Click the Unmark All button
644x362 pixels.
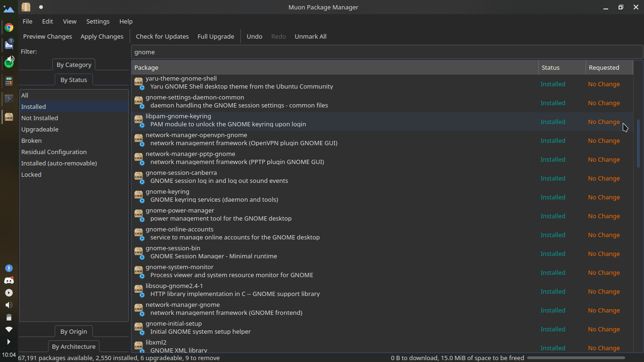310,36
